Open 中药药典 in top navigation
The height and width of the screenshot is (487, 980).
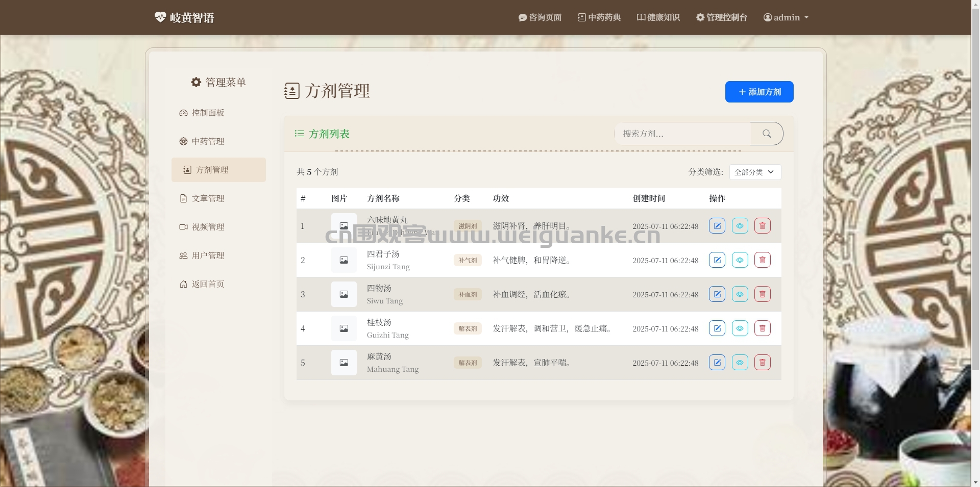[x=599, y=17]
